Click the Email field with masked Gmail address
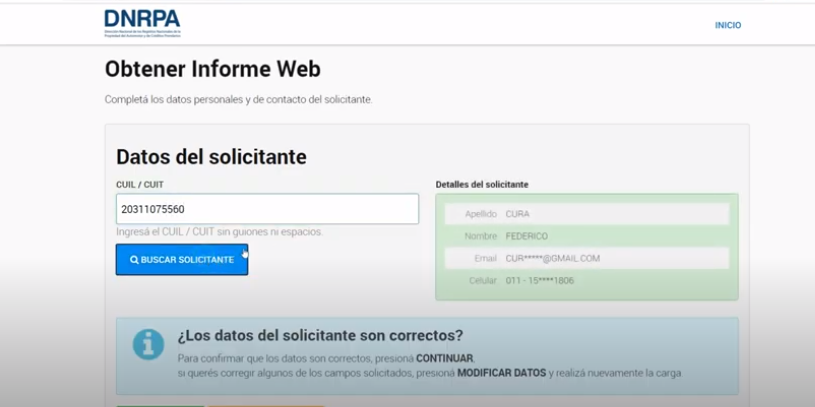The height and width of the screenshot is (407, 815). click(x=587, y=258)
